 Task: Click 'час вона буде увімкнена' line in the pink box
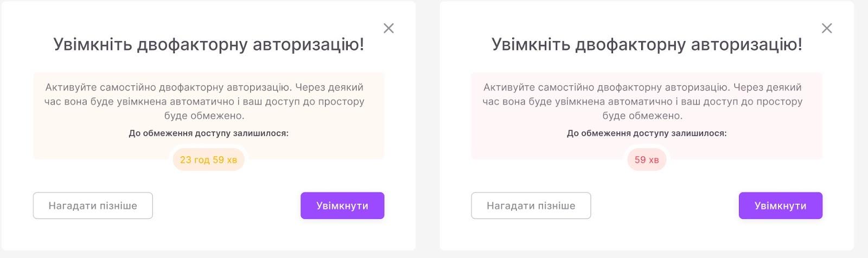click(642, 101)
